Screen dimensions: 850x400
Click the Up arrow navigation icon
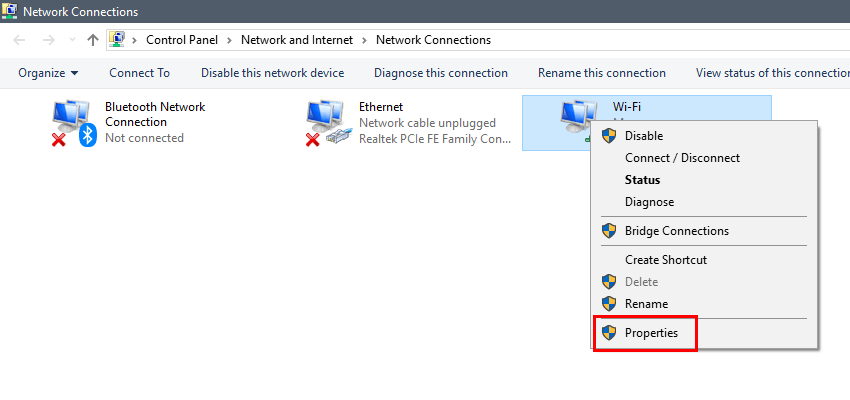pos(93,40)
